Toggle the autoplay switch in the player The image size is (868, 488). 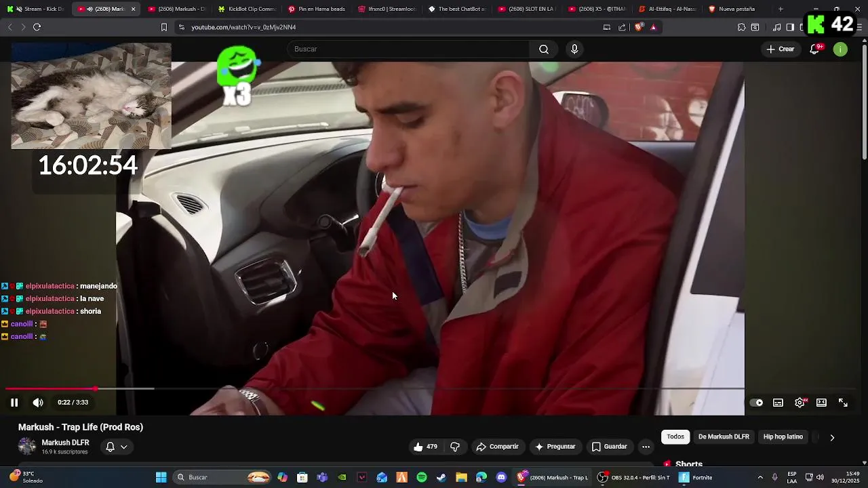757,403
